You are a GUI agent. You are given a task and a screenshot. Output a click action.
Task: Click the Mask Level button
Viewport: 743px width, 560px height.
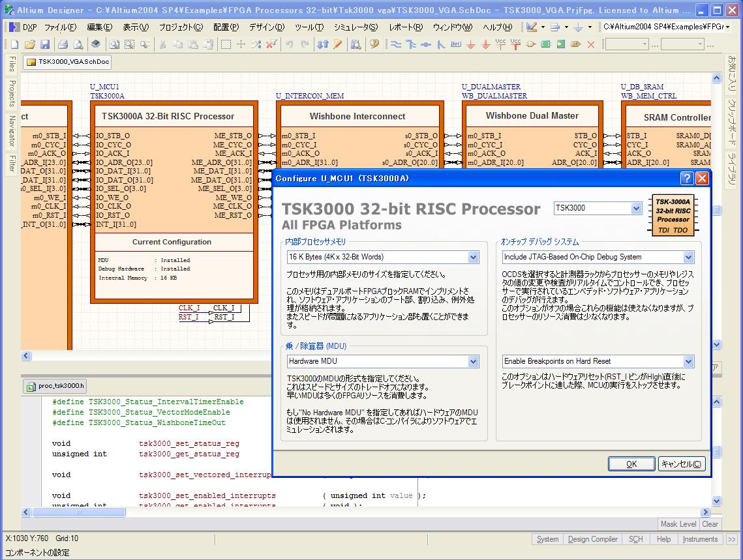click(678, 524)
